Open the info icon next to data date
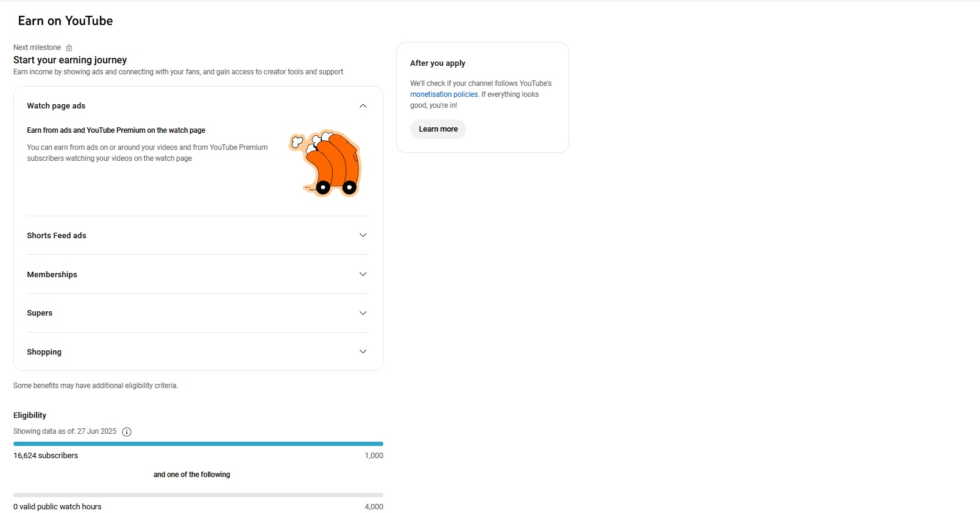This screenshot has width=980, height=513. coord(127,432)
